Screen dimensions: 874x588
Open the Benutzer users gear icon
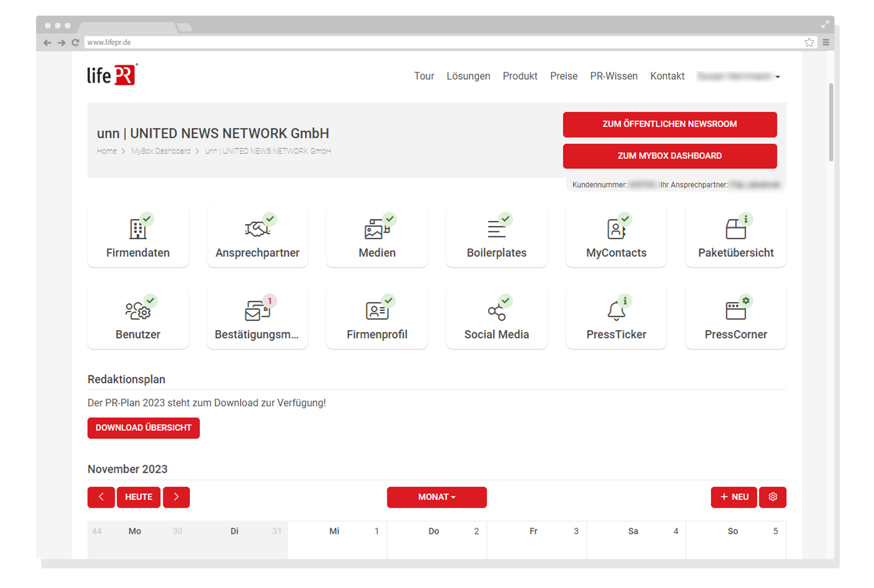click(x=138, y=311)
